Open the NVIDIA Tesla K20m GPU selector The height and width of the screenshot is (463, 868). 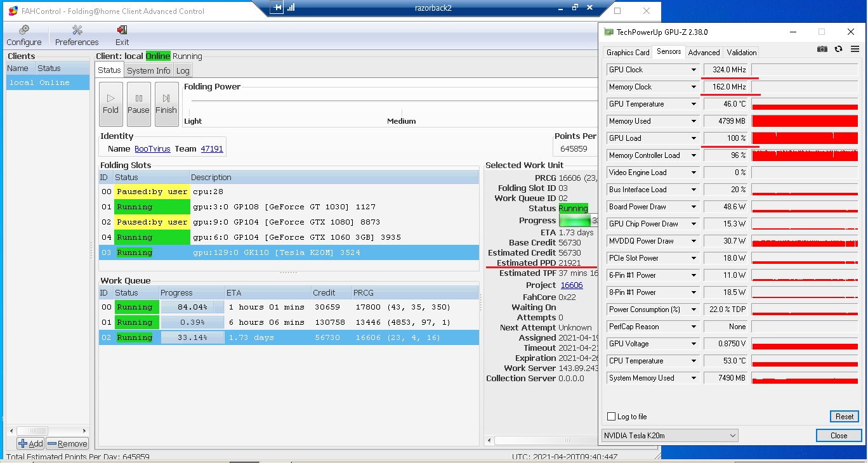[670, 436]
